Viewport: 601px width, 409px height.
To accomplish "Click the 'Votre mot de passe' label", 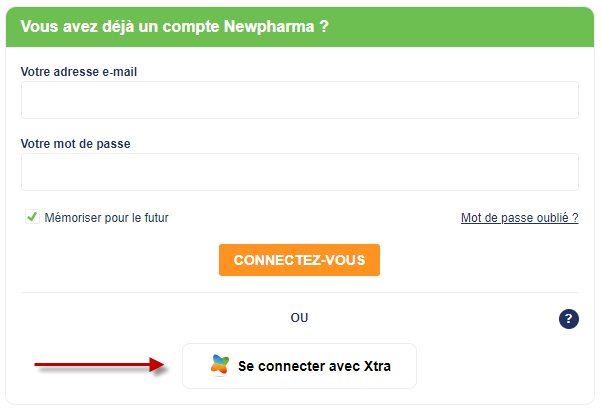I will click(x=76, y=144).
